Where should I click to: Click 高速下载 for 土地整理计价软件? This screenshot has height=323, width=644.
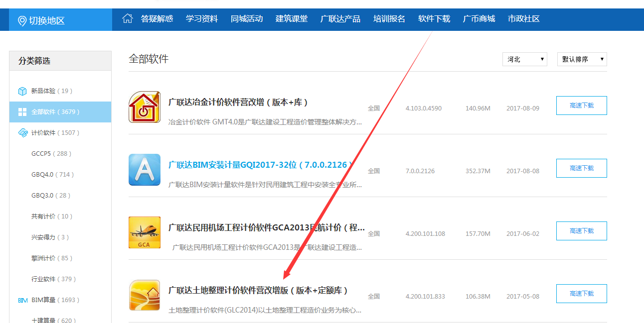582,294
